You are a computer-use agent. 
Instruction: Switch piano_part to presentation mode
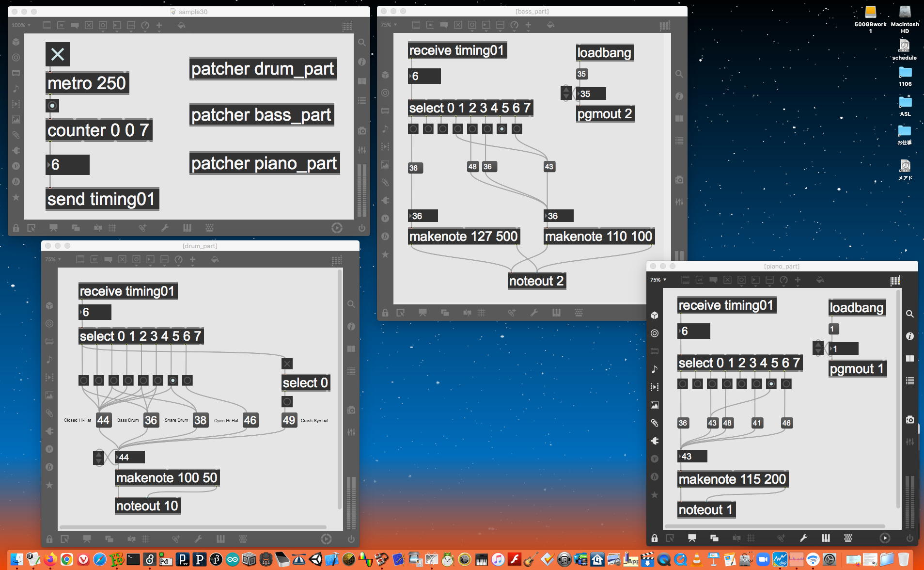692,538
